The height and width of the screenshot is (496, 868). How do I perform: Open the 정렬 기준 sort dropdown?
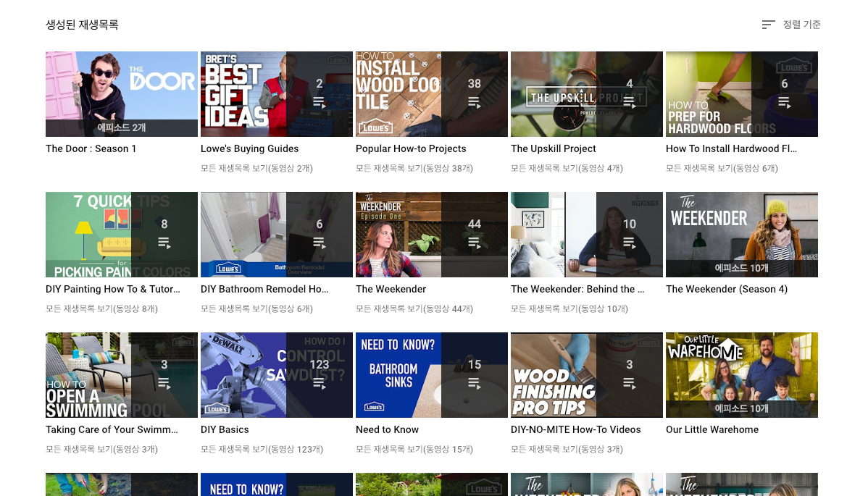(791, 25)
